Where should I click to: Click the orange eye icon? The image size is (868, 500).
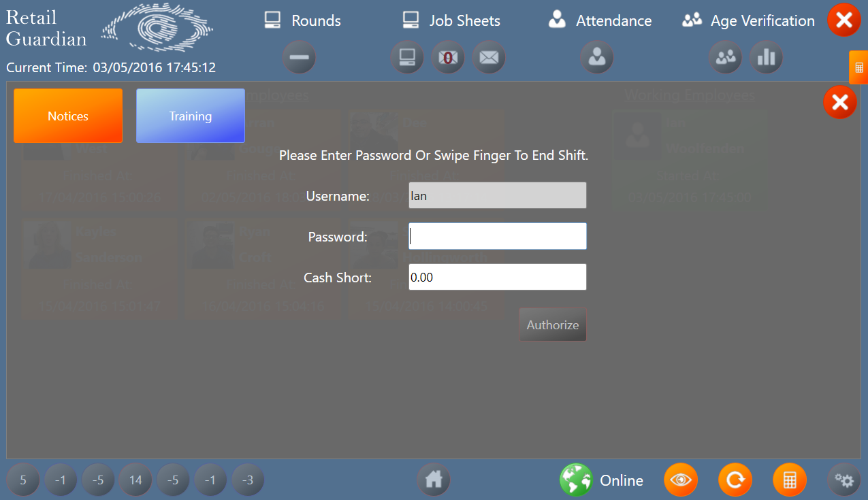click(x=681, y=480)
